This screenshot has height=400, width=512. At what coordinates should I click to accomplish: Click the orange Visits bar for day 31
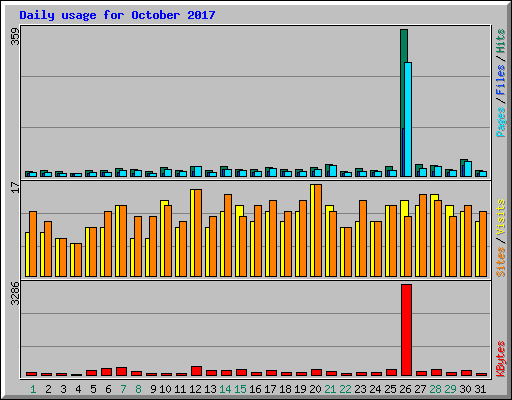pos(483,244)
